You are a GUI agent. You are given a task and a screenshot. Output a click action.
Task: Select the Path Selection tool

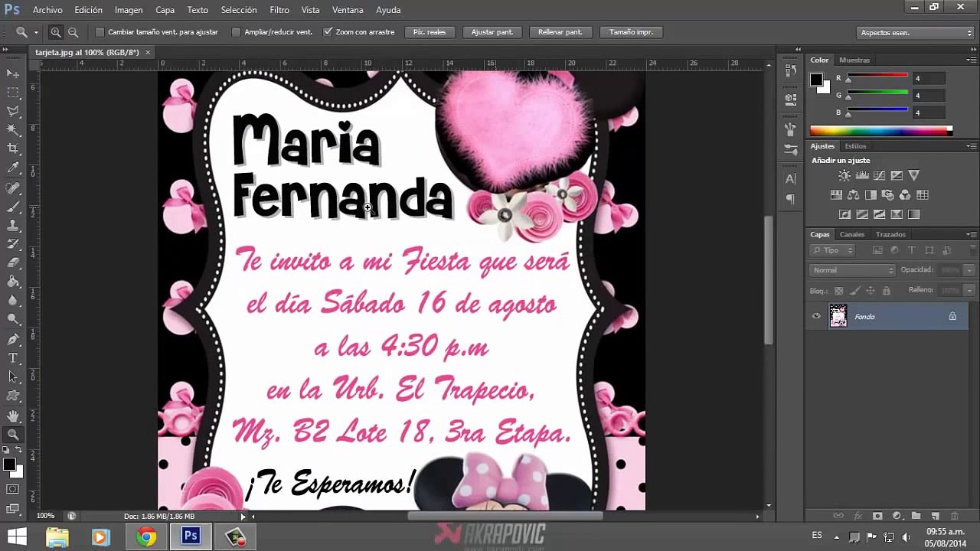pyautogui.click(x=13, y=377)
